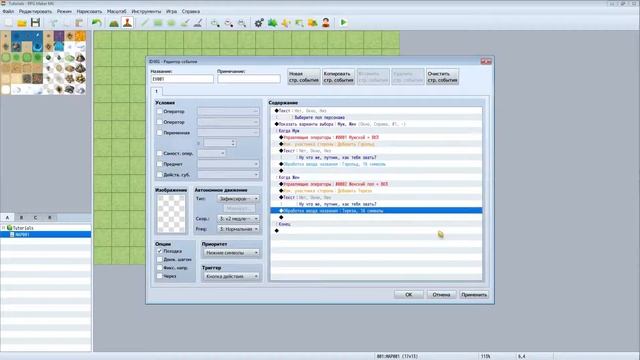Select the Конец command row

click(x=376, y=224)
